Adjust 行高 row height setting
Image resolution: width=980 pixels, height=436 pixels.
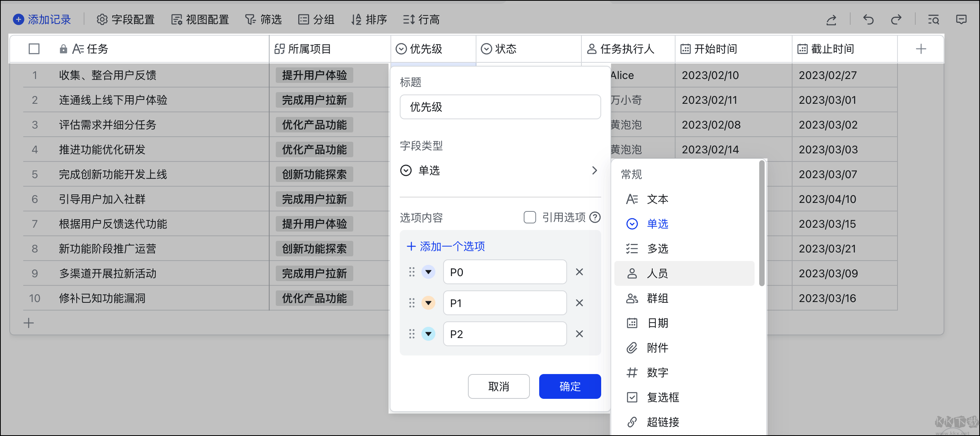pyautogui.click(x=421, y=19)
